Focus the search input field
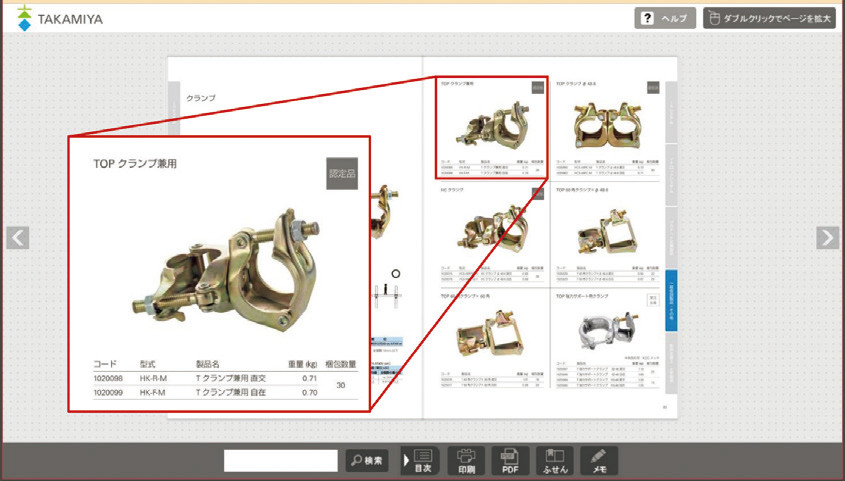This screenshot has width=845, height=481. point(281,461)
